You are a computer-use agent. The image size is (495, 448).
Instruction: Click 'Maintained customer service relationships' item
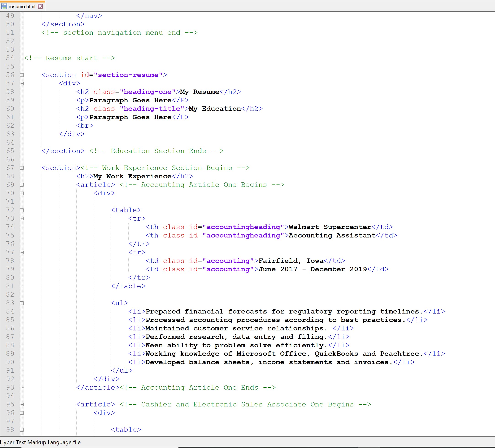click(x=237, y=328)
